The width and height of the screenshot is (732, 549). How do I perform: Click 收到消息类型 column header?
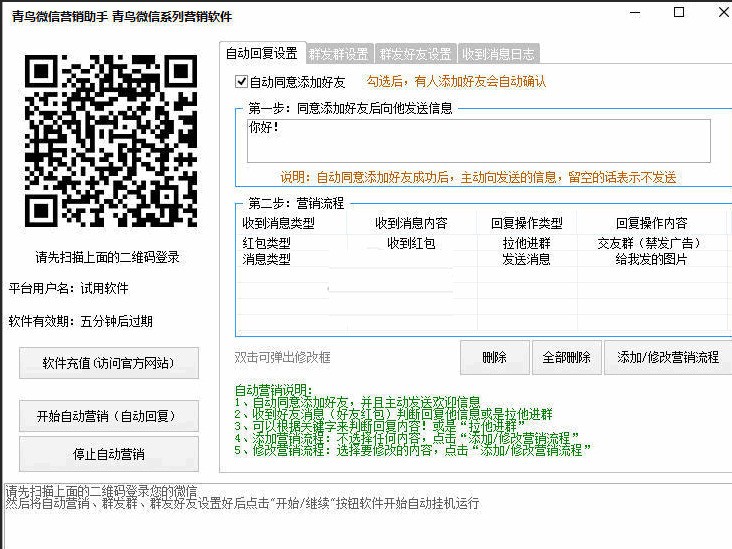278,223
